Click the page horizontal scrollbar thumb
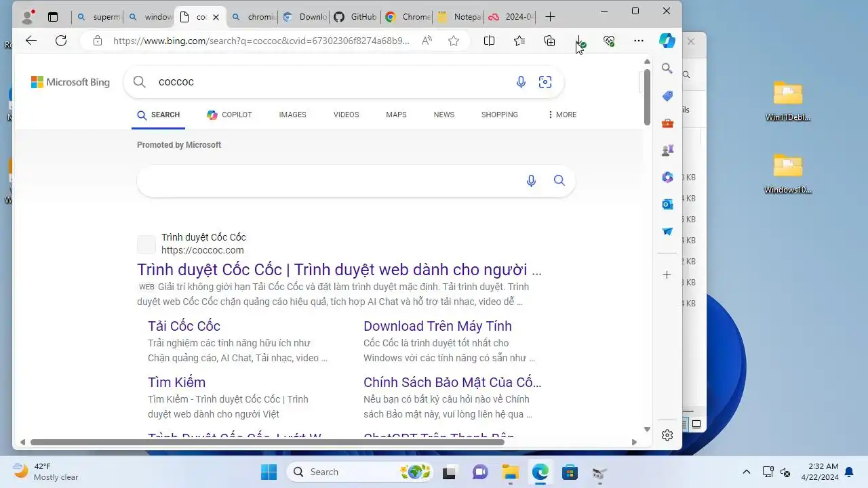868x488 pixels. tap(267, 442)
